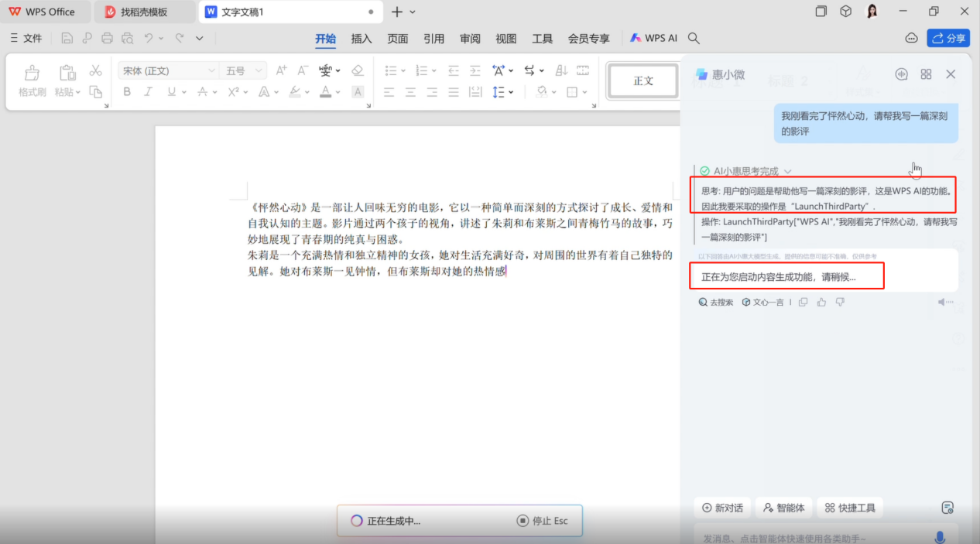Image resolution: width=980 pixels, height=544 pixels.
Task: Click the 新对话 button
Action: click(x=722, y=507)
